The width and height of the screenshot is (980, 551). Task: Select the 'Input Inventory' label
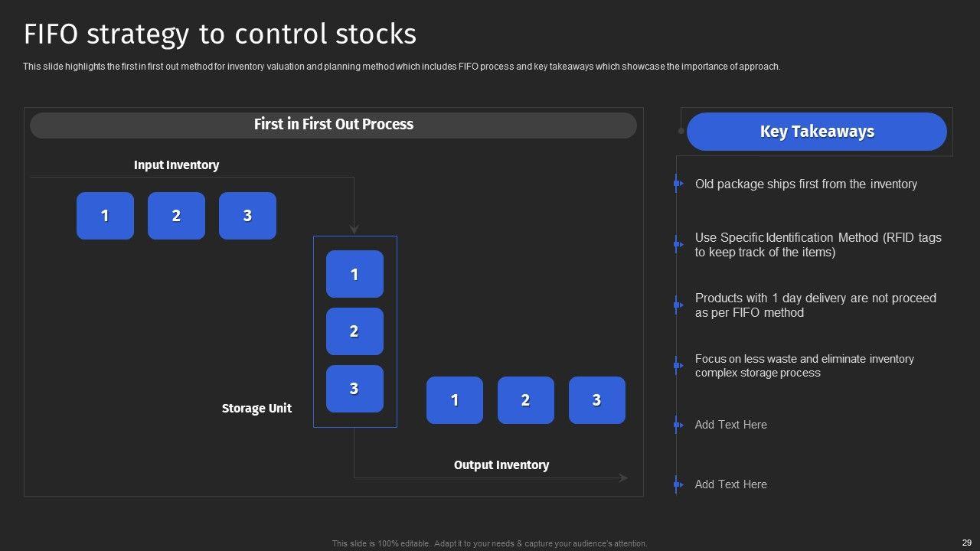(x=176, y=165)
